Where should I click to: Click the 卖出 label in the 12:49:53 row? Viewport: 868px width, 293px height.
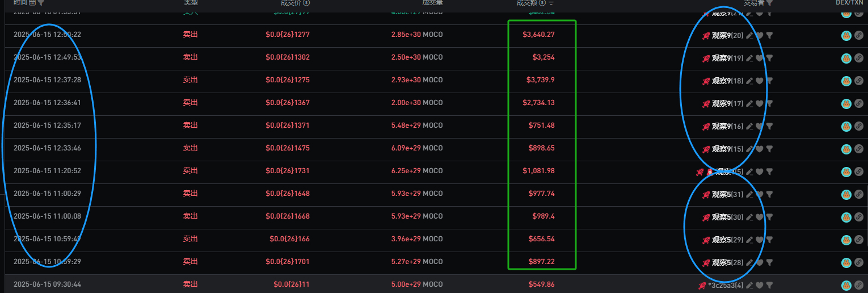pyautogui.click(x=191, y=57)
